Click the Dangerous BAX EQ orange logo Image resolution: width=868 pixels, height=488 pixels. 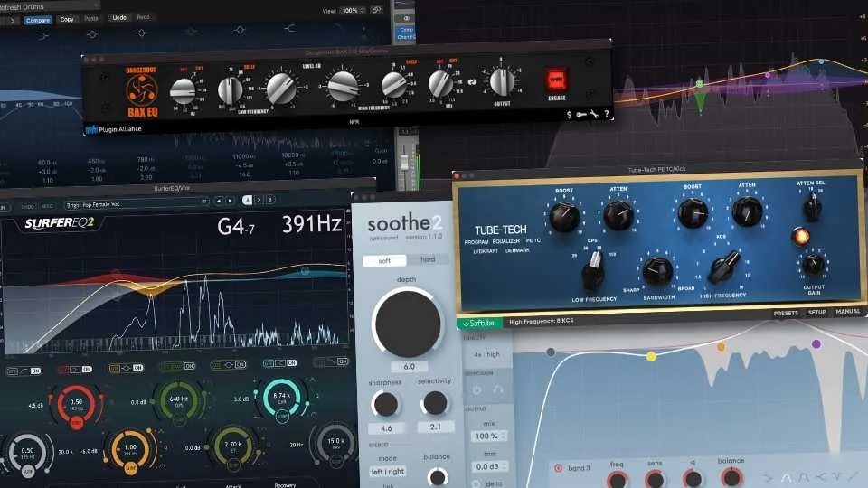142,92
